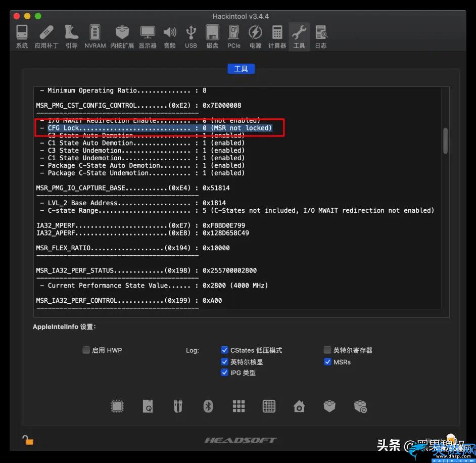
Task: Open the 显示器 (Displays) toolbar section
Action: click(148, 36)
